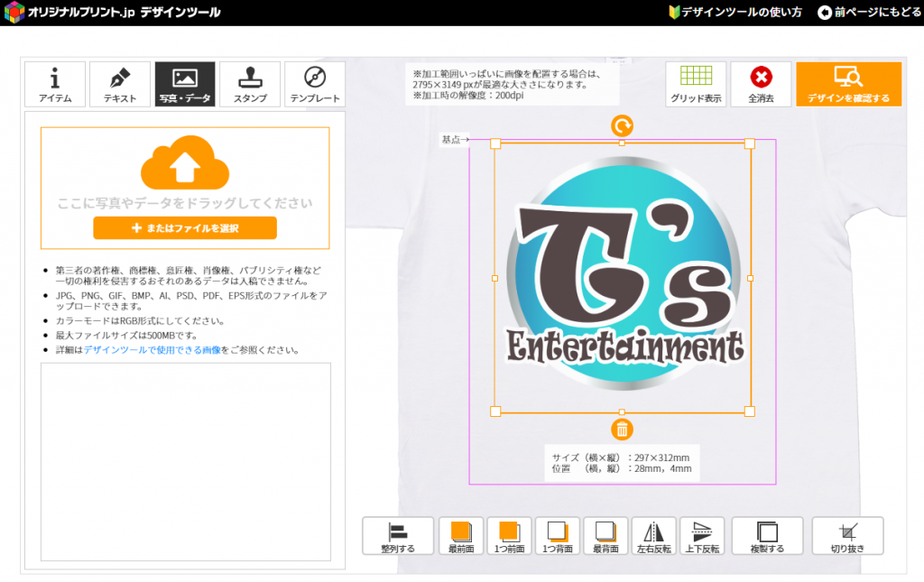Flip image horizontally with 左右反転
The height and width of the screenshot is (582, 924).
pos(654,536)
